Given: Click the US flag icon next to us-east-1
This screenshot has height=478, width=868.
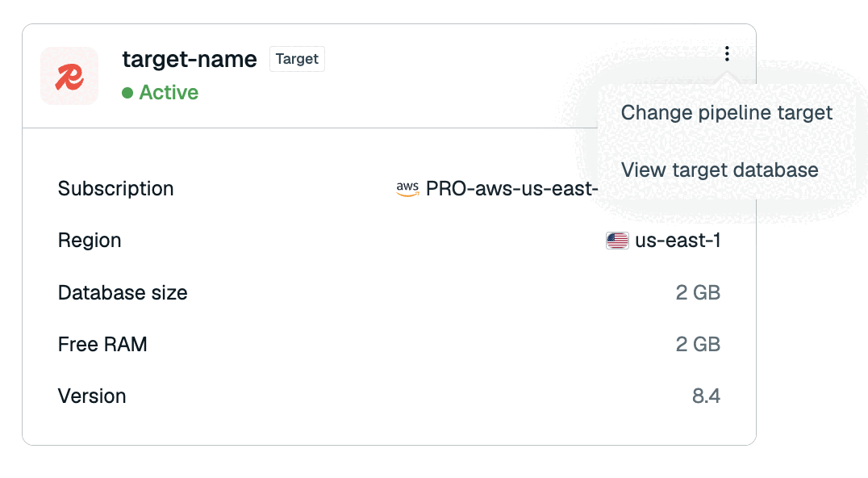Looking at the screenshot, I should pyautogui.click(x=617, y=241).
